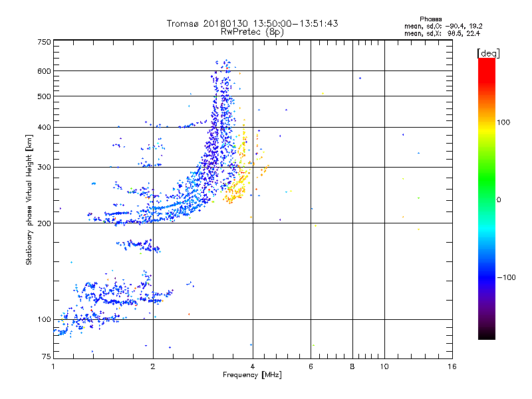Click the colorbar label '-100'
532x399 pixels.
tap(506, 277)
